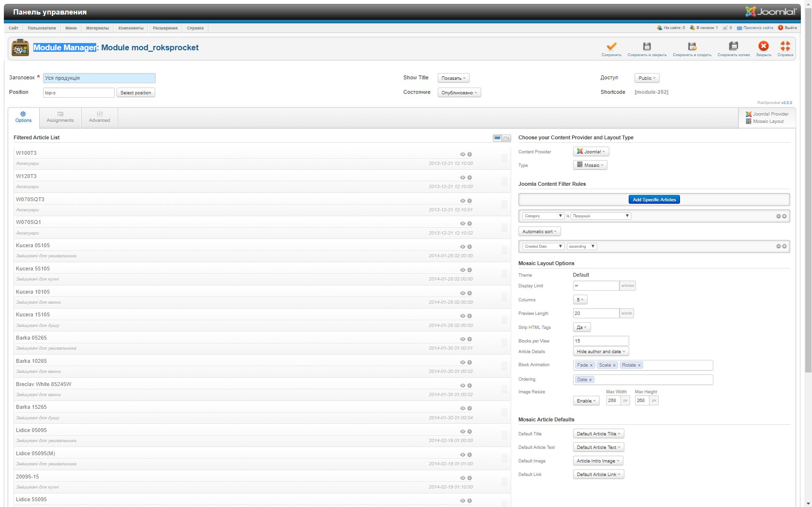Grab drag handle of W070SQT3 row
812x507 pixels.
pos(504,204)
